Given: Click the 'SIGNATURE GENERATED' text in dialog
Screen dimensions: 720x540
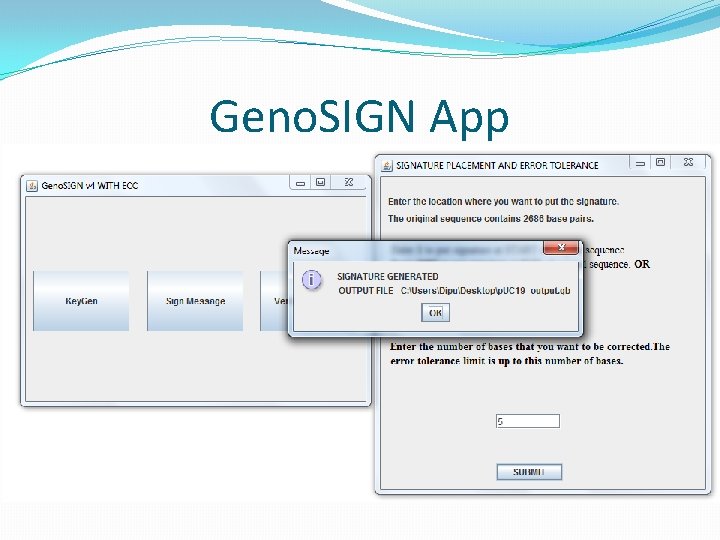Looking at the screenshot, I should coord(388,276).
